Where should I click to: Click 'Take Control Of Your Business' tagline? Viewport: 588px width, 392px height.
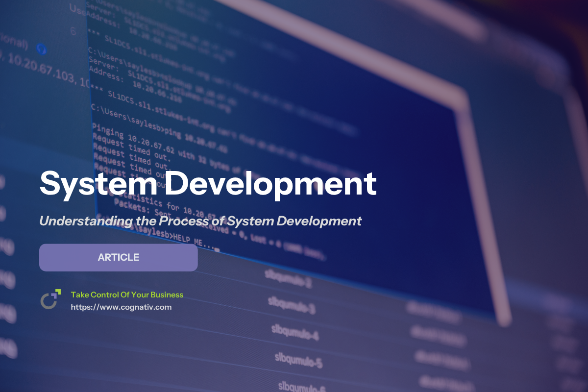tap(127, 294)
